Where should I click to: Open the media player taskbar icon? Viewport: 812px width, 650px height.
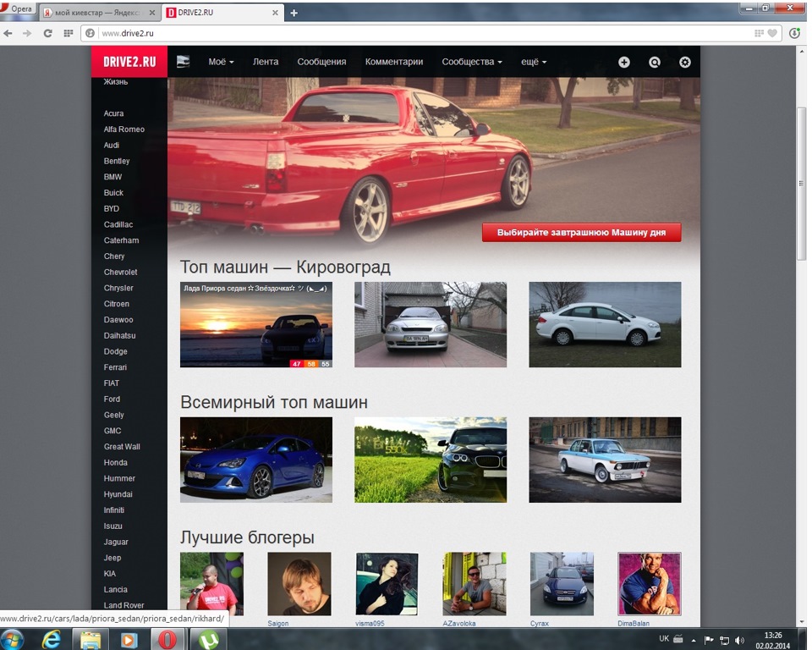coord(129,640)
